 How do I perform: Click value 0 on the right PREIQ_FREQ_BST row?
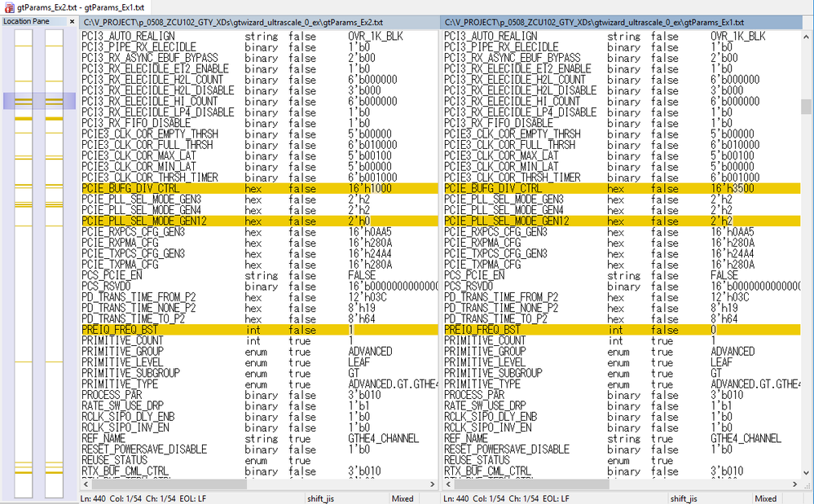(713, 330)
